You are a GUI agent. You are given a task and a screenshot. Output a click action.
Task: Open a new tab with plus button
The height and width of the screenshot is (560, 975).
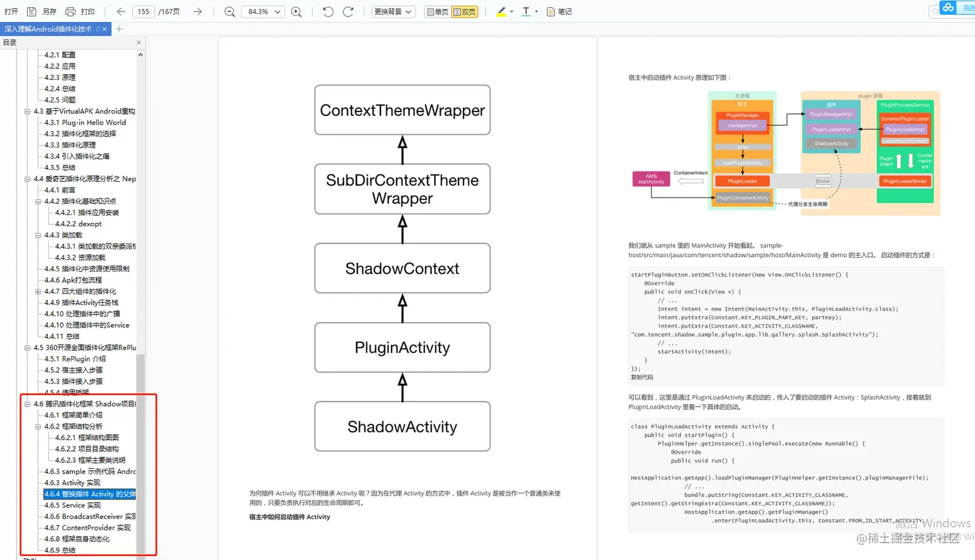point(119,29)
